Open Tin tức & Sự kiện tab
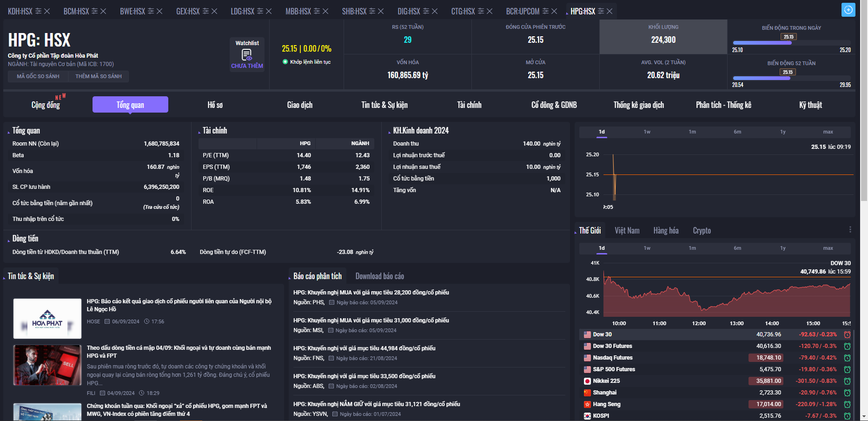The image size is (868, 421). click(384, 105)
